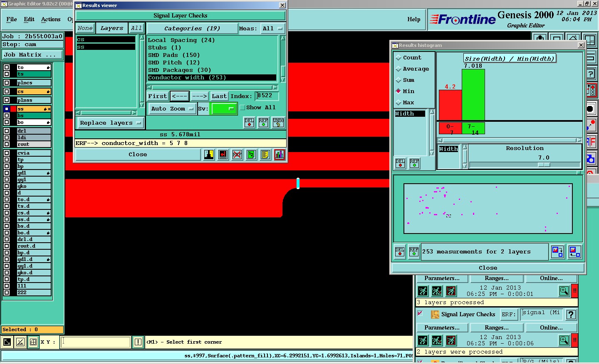Click the green '7-14' histogram bar label
The image size is (599, 364).
[473, 129]
